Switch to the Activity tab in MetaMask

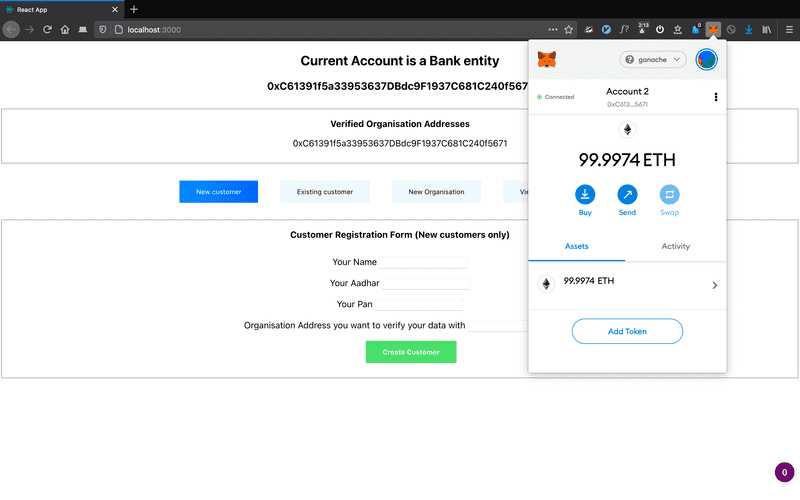tap(676, 246)
